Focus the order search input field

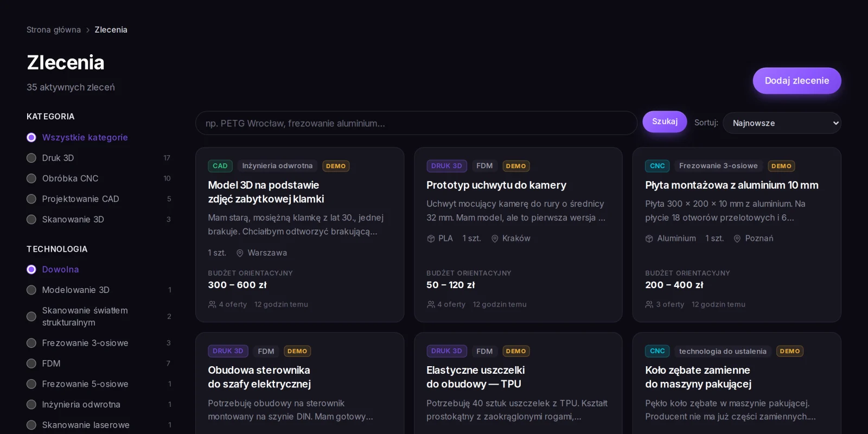click(416, 123)
